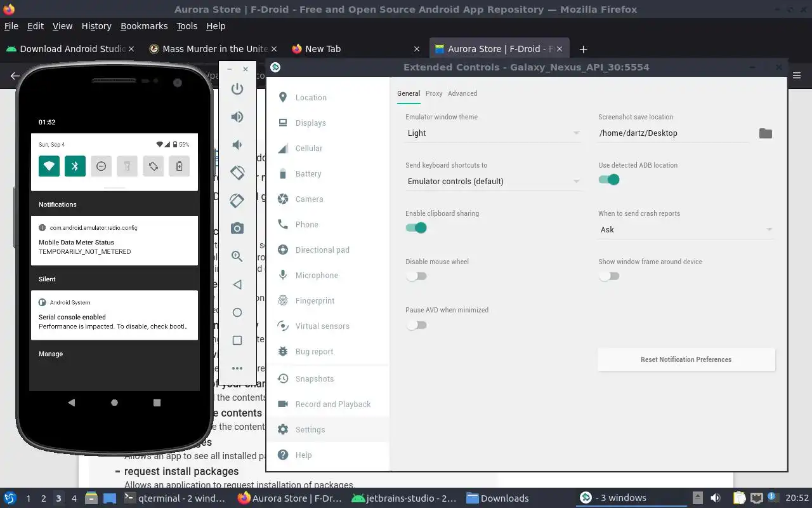The height and width of the screenshot is (508, 812).
Task: Open the Virtual sensors section
Action: (x=327, y=326)
